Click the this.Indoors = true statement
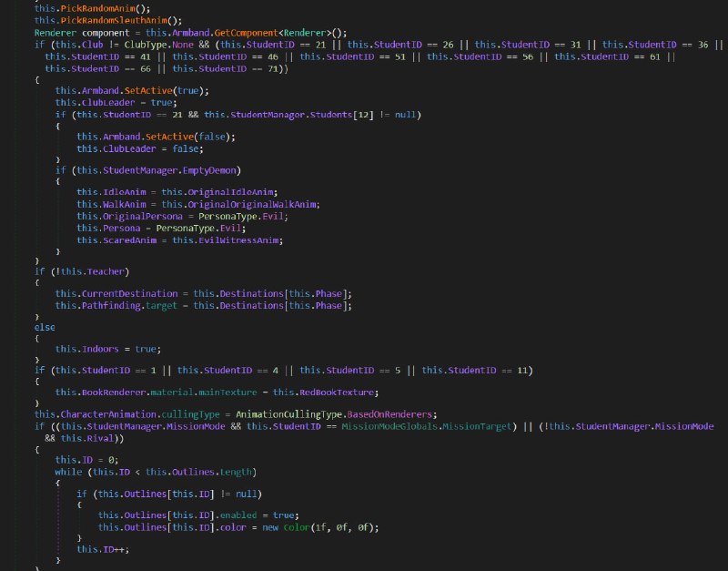 coord(107,349)
